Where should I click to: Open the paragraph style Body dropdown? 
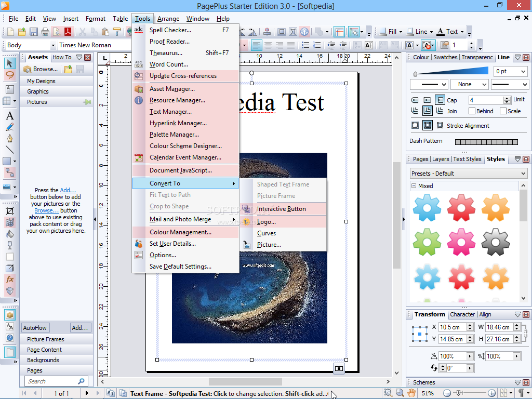(x=53, y=45)
